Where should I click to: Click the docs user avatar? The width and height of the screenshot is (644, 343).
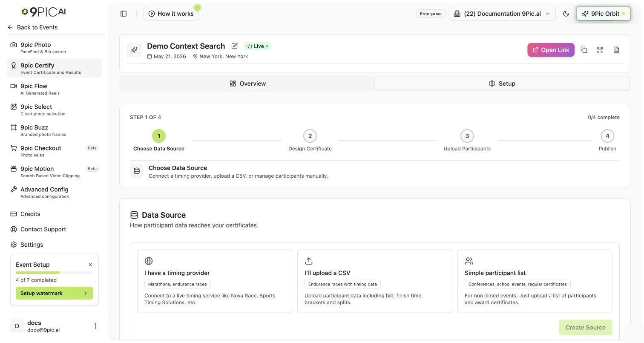click(x=17, y=326)
